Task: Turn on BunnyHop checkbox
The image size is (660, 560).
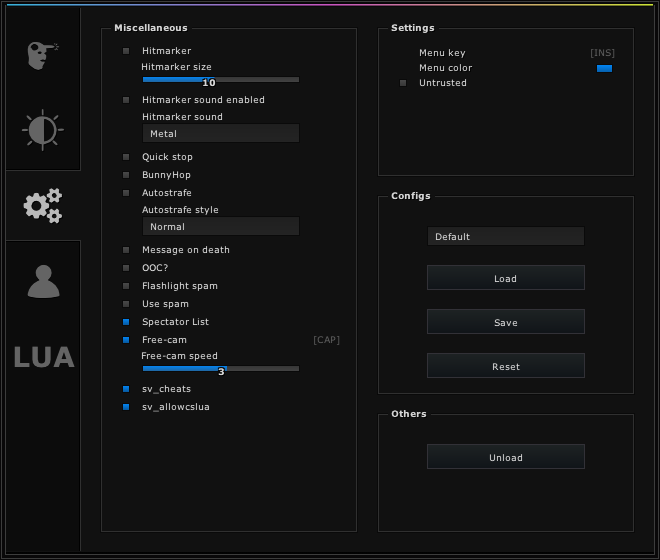Action: [126, 175]
